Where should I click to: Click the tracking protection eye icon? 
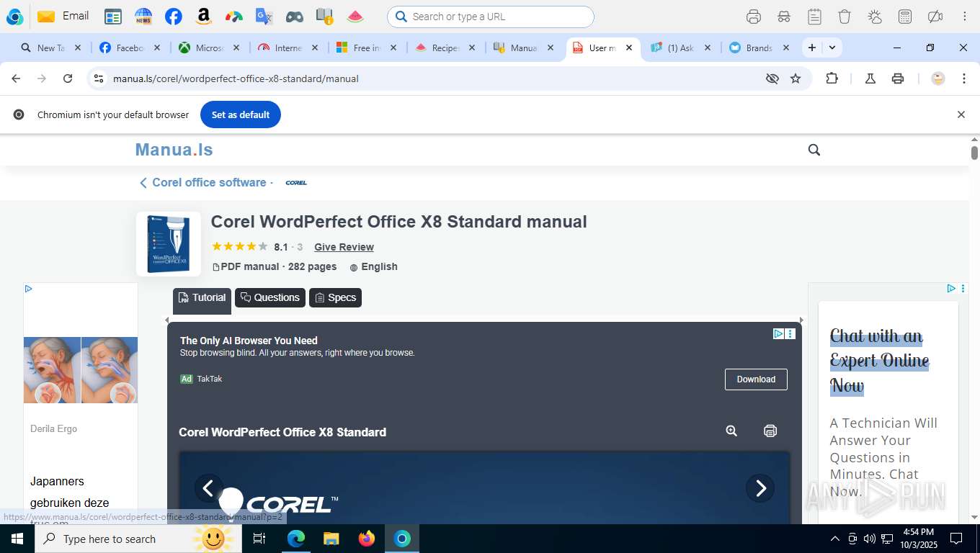tap(772, 78)
